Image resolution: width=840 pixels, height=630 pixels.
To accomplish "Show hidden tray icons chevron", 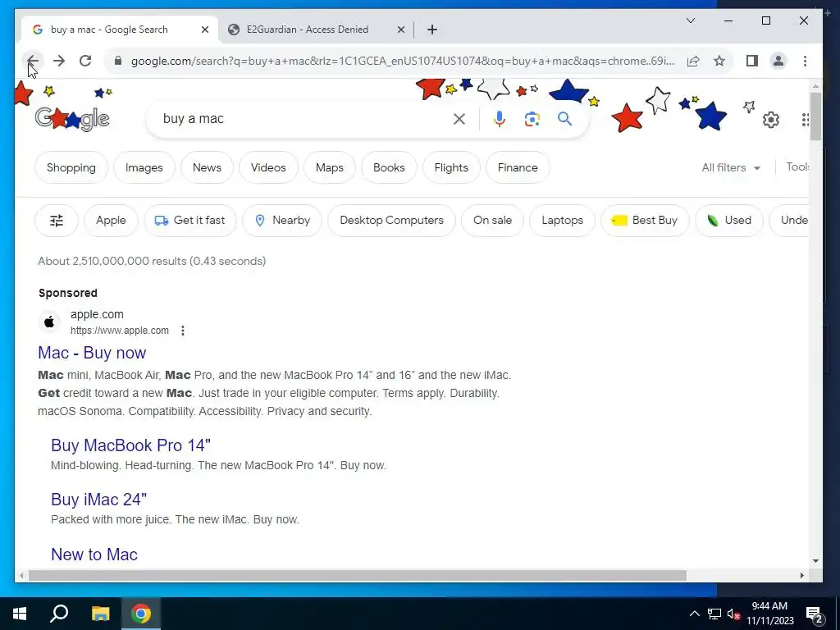I will point(694,614).
